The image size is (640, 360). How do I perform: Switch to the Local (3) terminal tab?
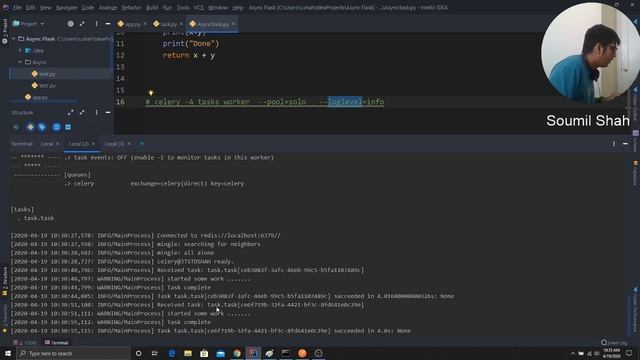tap(114, 144)
